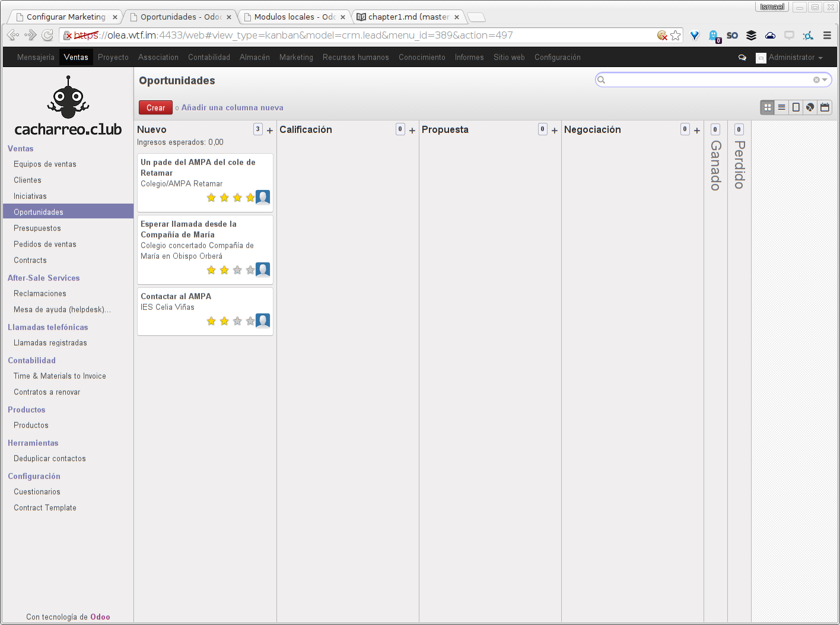Set third star on Esperar llamada card
Image resolution: width=840 pixels, height=625 pixels.
[237, 270]
